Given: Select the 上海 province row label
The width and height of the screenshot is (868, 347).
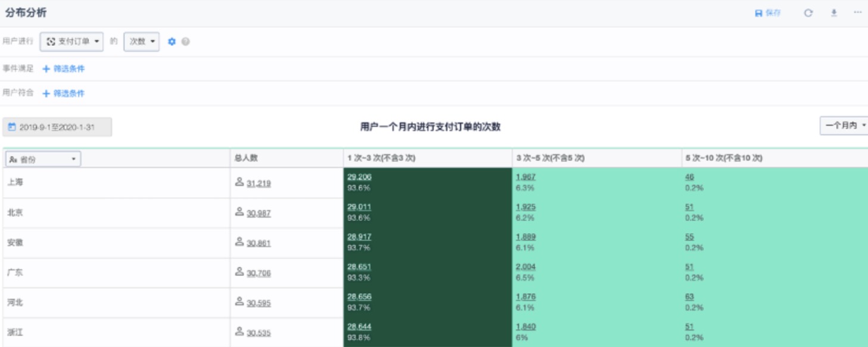Looking at the screenshot, I should click(15, 182).
